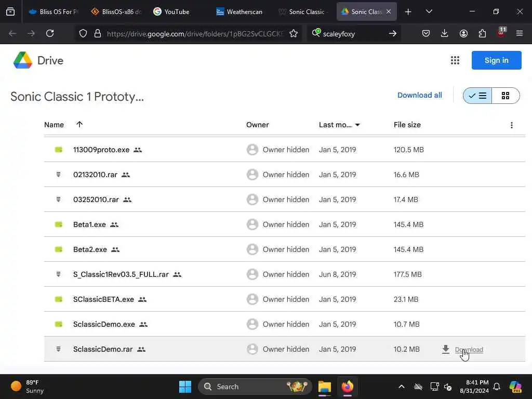Open the Last modified column dropdown
The height and width of the screenshot is (399, 532).
(357, 125)
